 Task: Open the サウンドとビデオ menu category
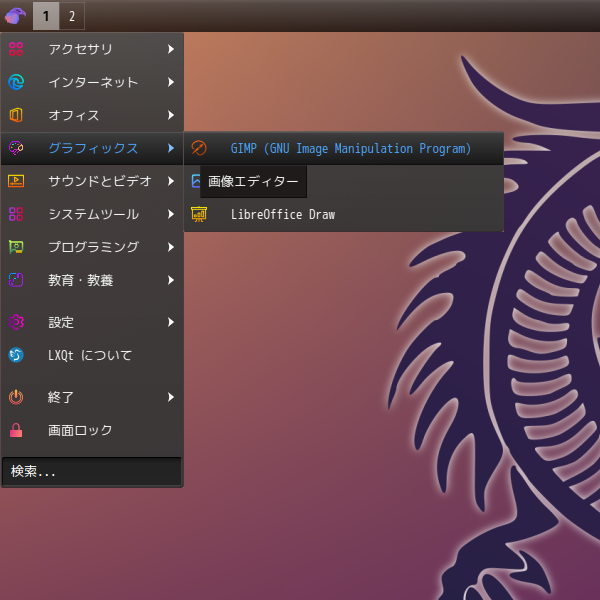[92, 181]
